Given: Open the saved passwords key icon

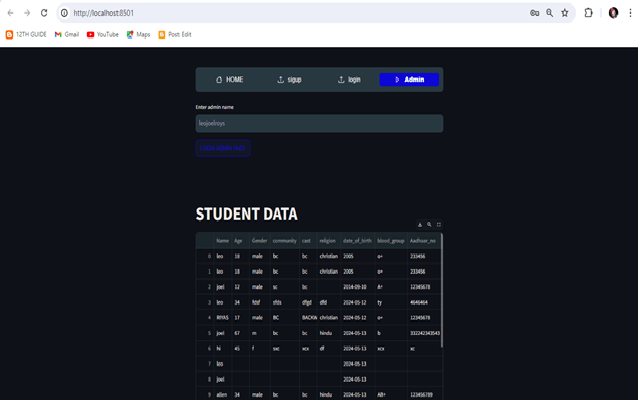Looking at the screenshot, I should [534, 13].
